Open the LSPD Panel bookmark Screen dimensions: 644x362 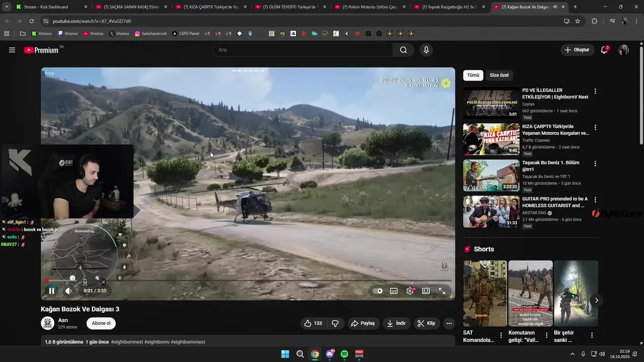[x=186, y=34]
